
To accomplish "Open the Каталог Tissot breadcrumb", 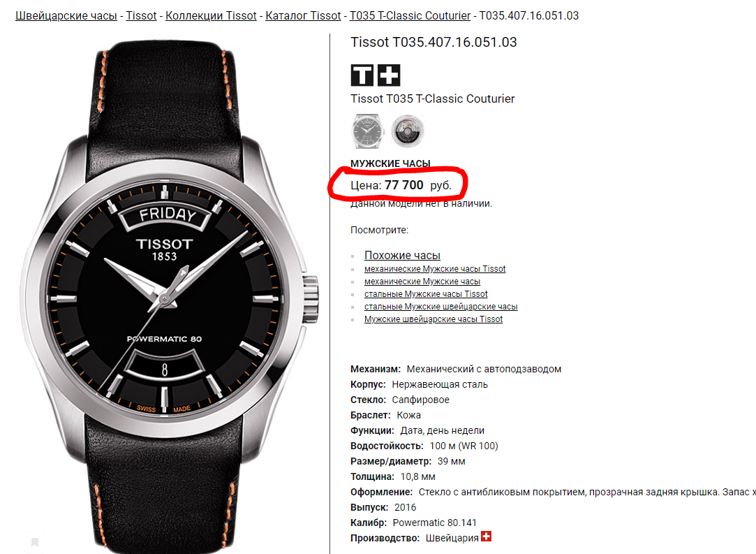I will pos(303,16).
